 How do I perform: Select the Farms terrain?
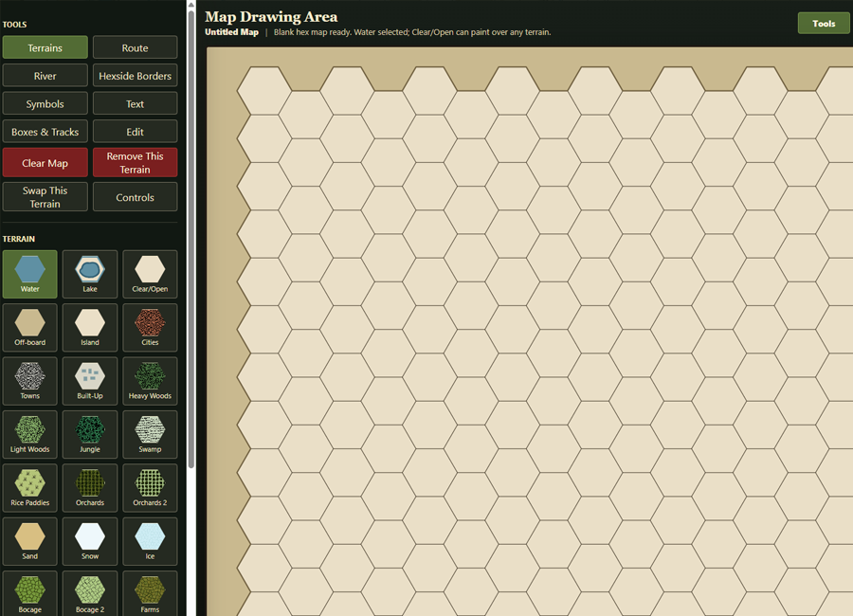click(150, 593)
